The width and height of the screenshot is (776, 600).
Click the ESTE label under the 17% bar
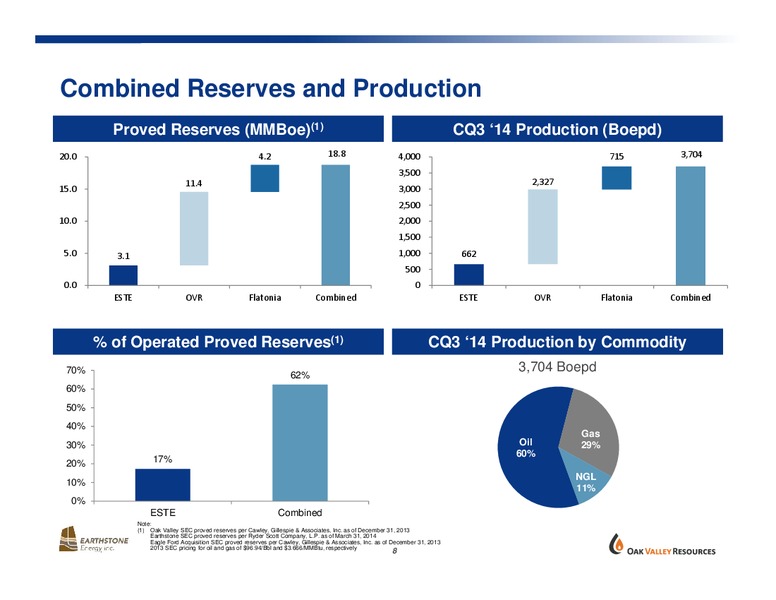162,513
